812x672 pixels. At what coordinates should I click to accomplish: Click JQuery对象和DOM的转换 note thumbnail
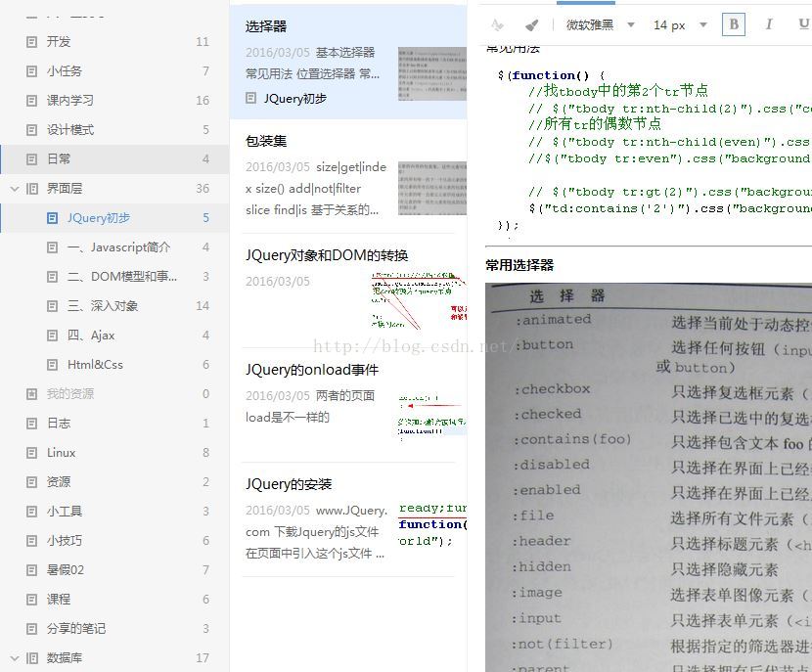(419, 301)
